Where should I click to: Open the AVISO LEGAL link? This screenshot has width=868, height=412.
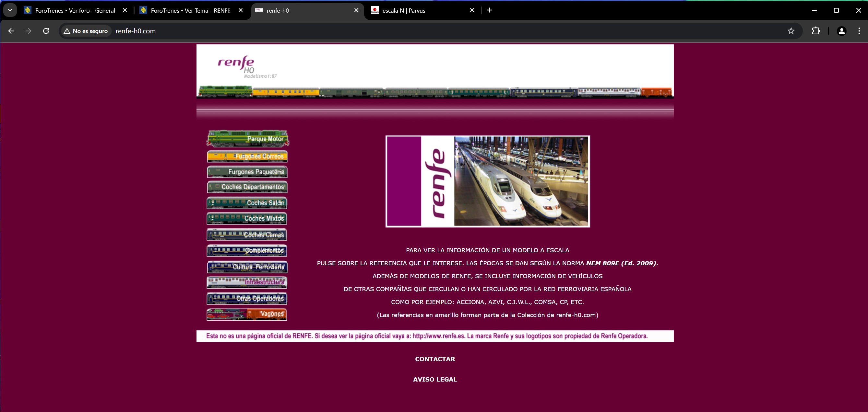pyautogui.click(x=435, y=379)
